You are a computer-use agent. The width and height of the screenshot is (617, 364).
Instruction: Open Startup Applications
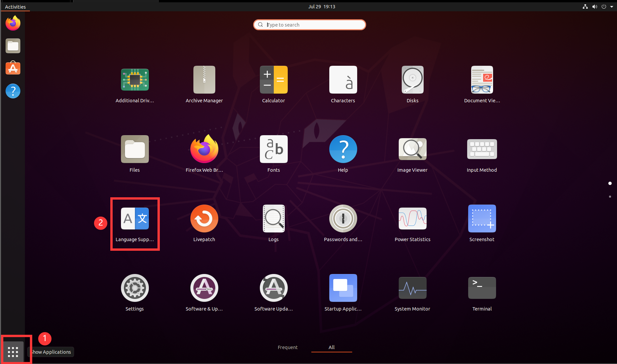[343, 292]
